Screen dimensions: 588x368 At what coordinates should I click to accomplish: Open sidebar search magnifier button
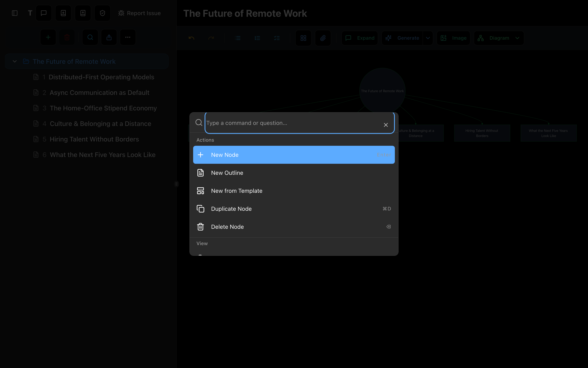90,37
